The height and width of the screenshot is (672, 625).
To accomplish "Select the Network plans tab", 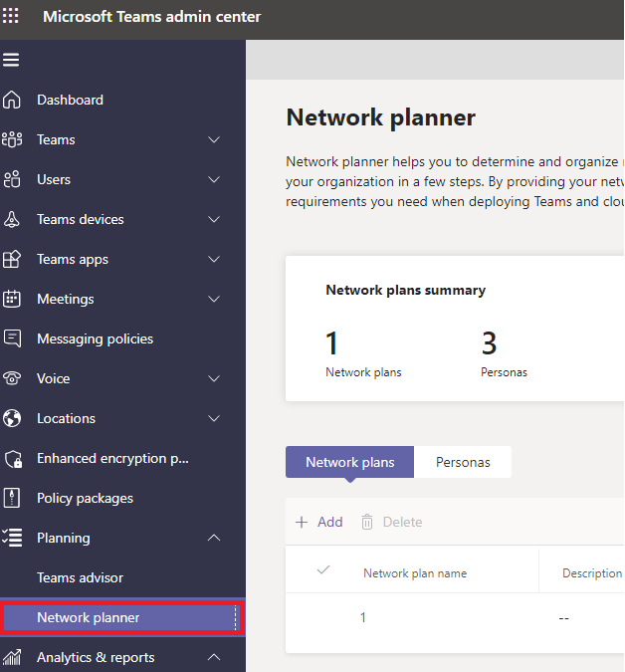I will pos(349,462).
